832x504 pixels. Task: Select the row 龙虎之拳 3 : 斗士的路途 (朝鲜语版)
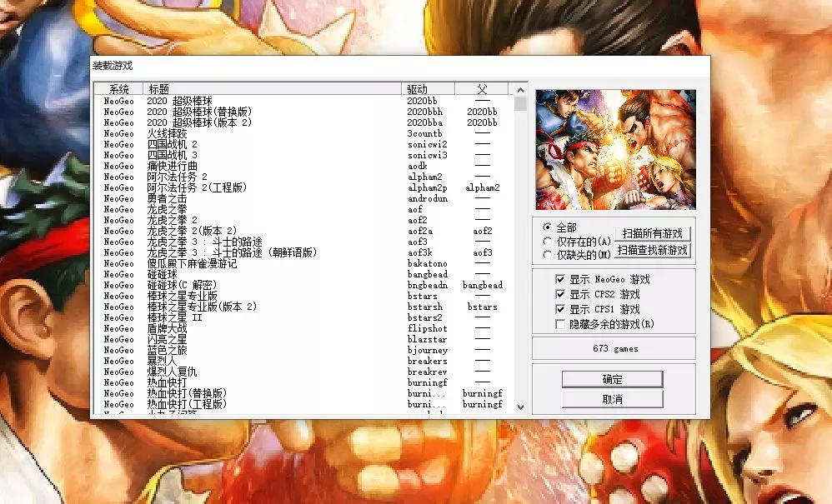pyautogui.click(x=304, y=252)
